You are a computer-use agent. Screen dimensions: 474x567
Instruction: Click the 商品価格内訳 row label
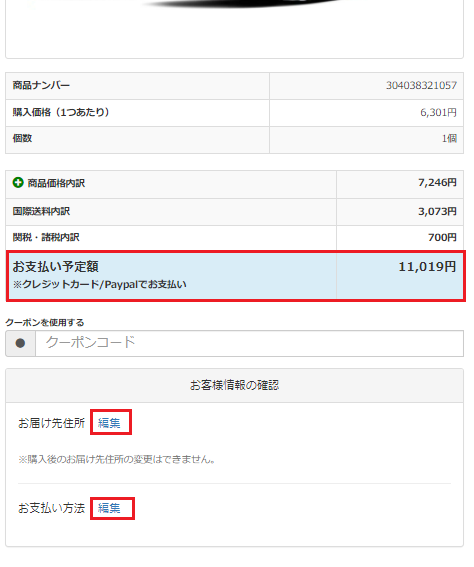coord(56,183)
